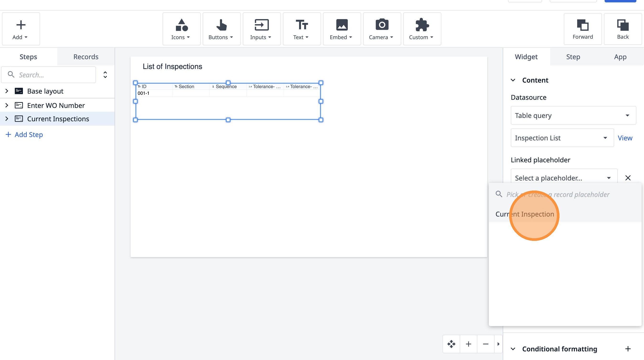Viewport: 644px width, 360px height.
Task: Bring widget Forward
Action: point(582,29)
